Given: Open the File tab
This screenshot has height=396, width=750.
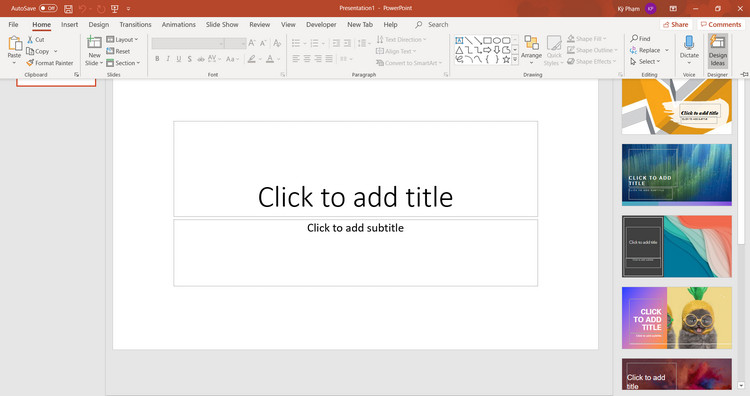Looking at the screenshot, I should point(13,24).
